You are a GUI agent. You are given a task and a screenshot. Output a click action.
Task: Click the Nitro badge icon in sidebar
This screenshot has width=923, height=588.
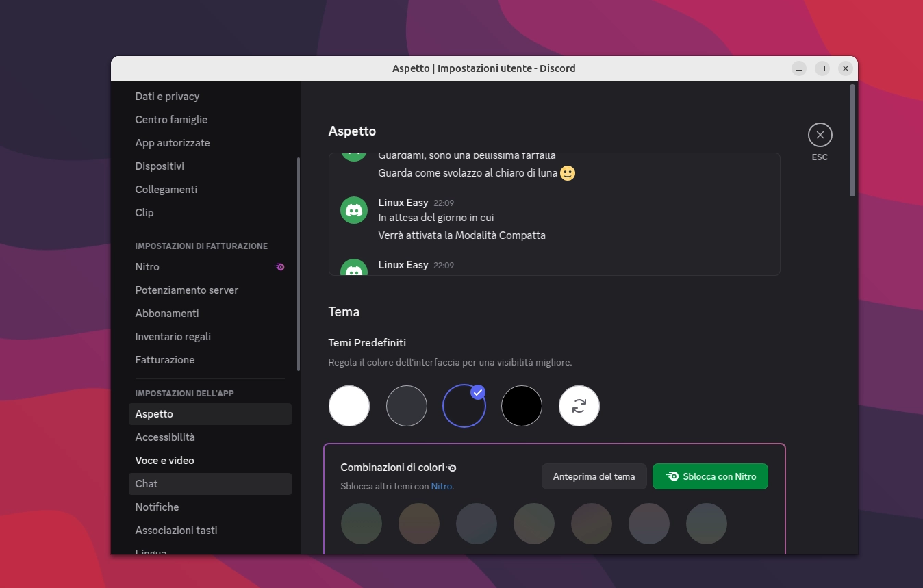(279, 267)
